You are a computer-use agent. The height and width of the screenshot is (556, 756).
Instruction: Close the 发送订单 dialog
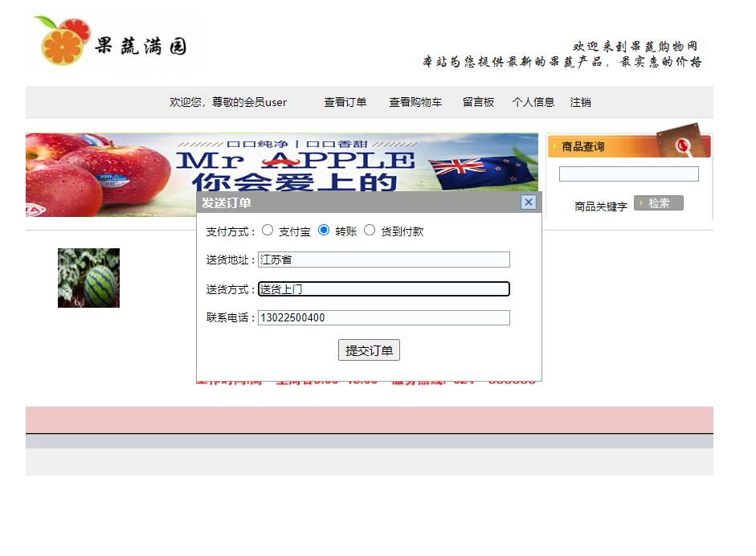tap(528, 202)
